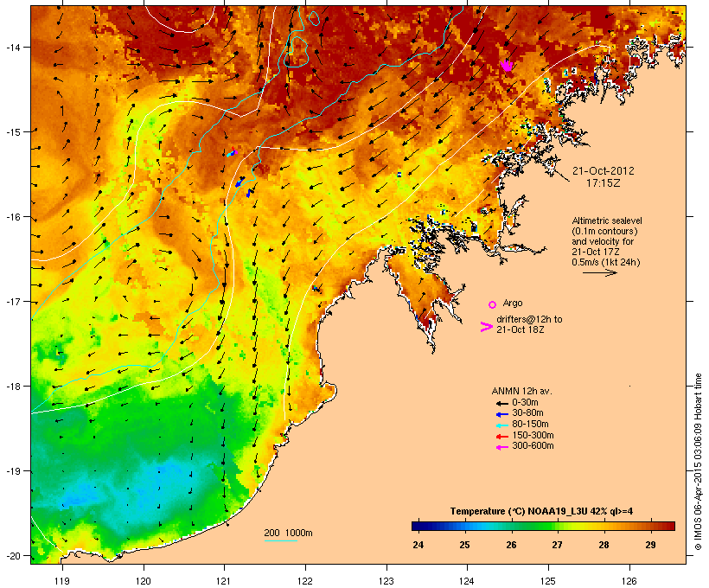The image size is (709, 588).
Task: Click the colorbar value 27
Action: (557, 545)
